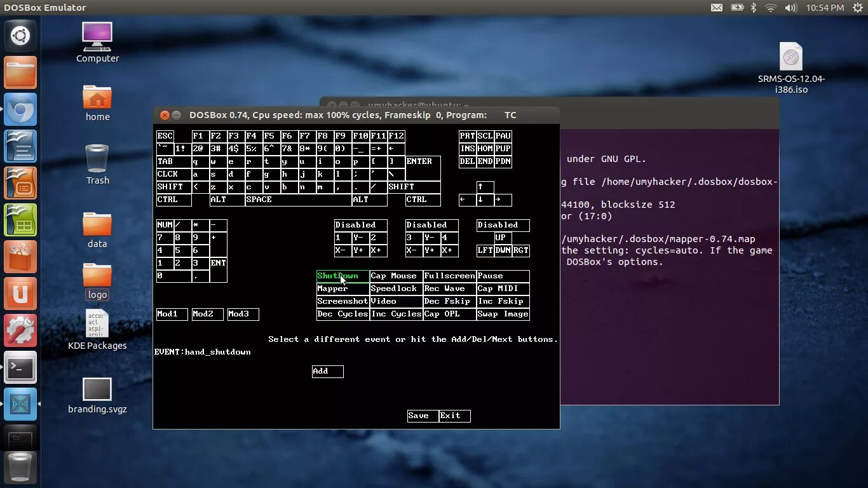Screen dimensions: 868x488
Task: Toggle the Mod1 modifier
Action: (172, 314)
